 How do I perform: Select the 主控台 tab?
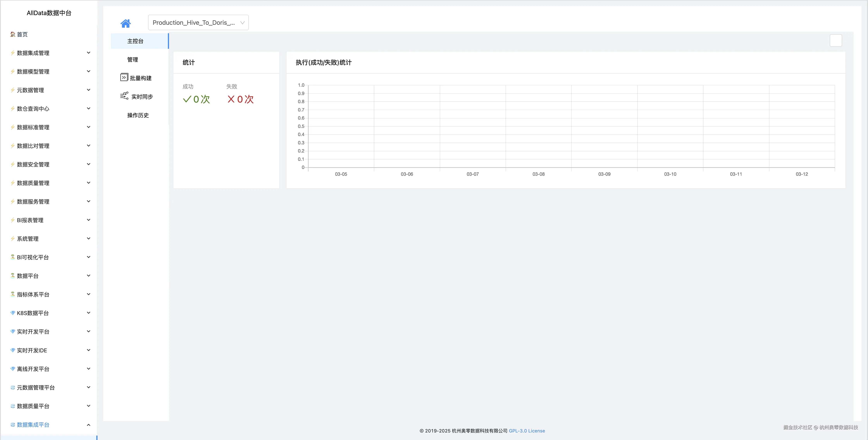click(x=135, y=41)
